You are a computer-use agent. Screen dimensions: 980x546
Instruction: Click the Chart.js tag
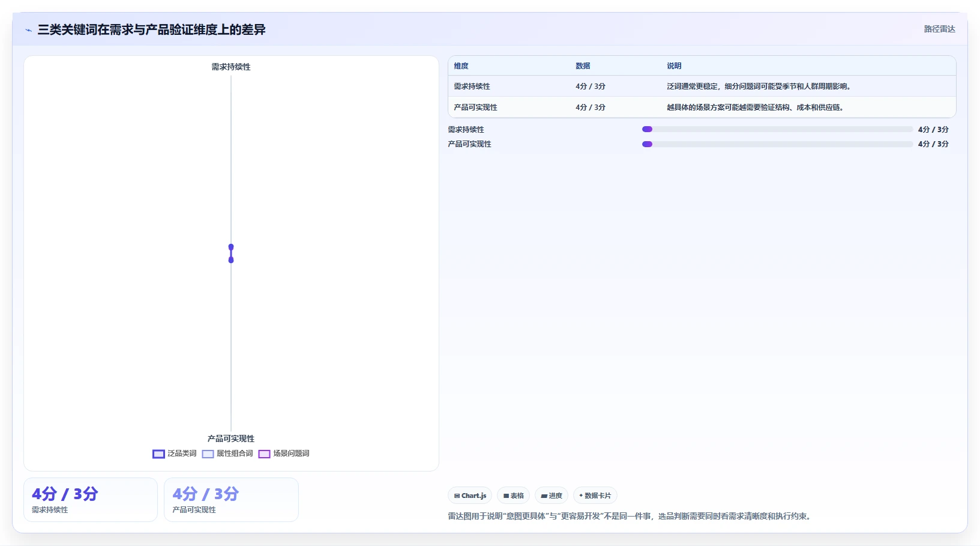[470, 496]
